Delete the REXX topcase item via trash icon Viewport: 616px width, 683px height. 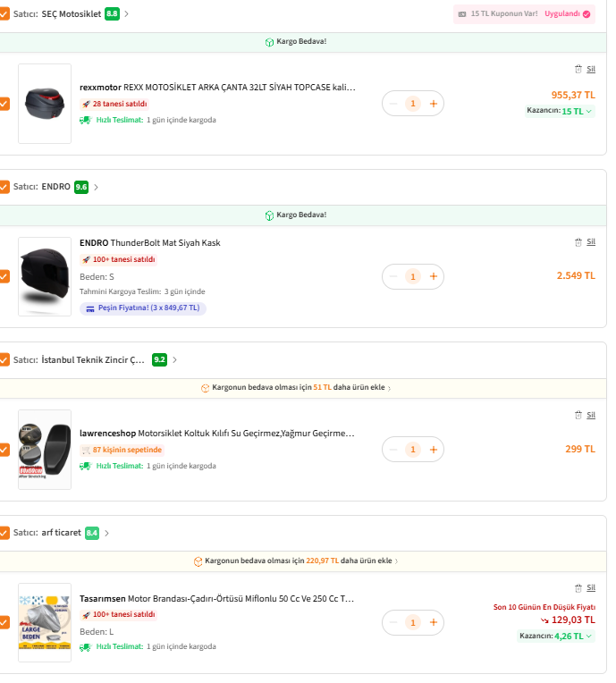[578, 69]
